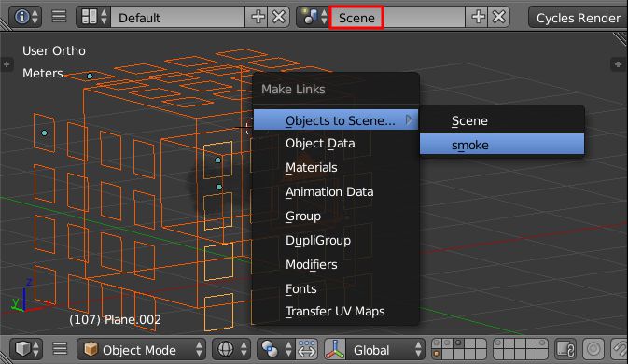This screenshot has height=364, width=628.
Task: Select DupliGroup link option
Action: pyautogui.click(x=336, y=240)
